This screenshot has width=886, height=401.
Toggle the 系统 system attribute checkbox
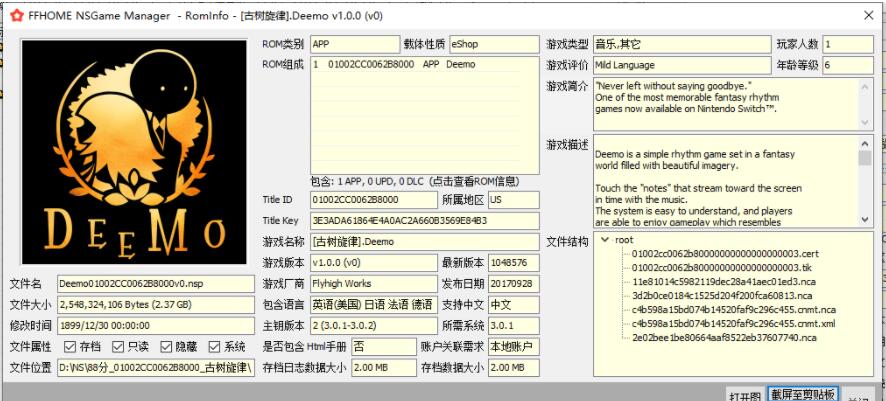(214, 346)
